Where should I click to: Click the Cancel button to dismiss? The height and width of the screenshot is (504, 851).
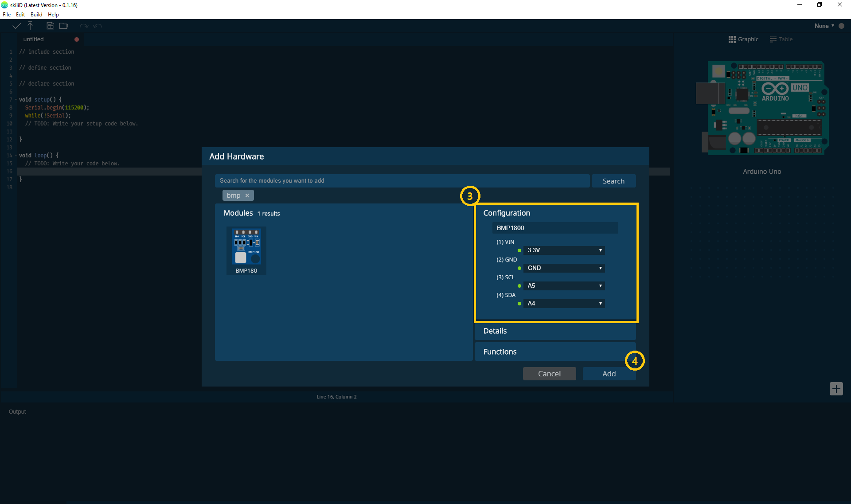coord(549,373)
